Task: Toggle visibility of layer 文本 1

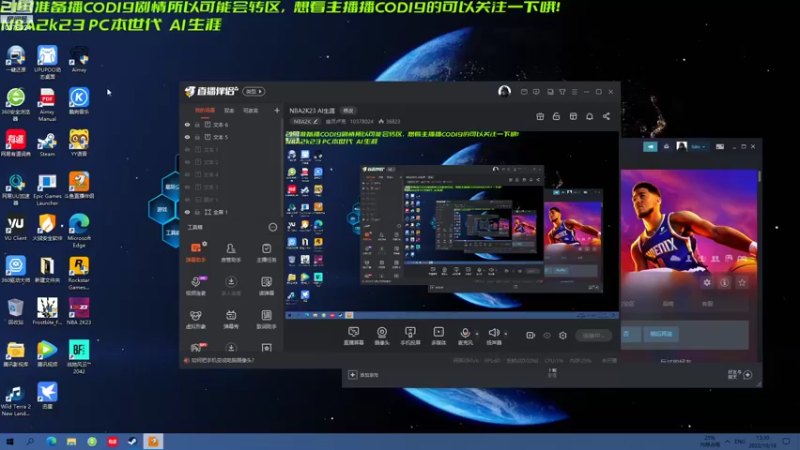Action: point(187,149)
